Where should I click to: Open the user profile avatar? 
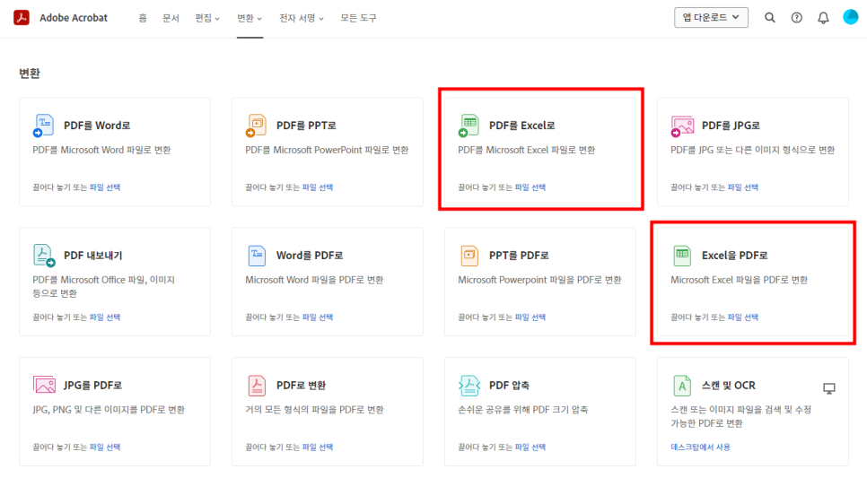851,17
